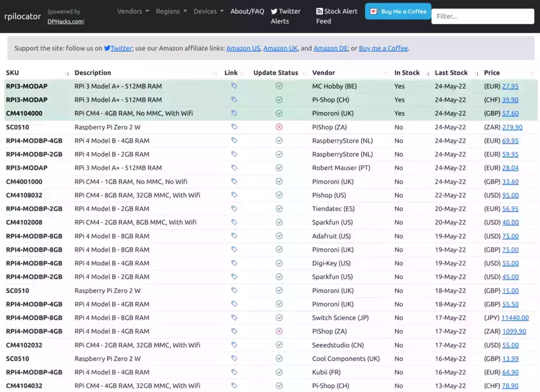Open link tag icon for Cool Components (UK) row
The height and width of the screenshot is (392, 540).
coord(234,359)
